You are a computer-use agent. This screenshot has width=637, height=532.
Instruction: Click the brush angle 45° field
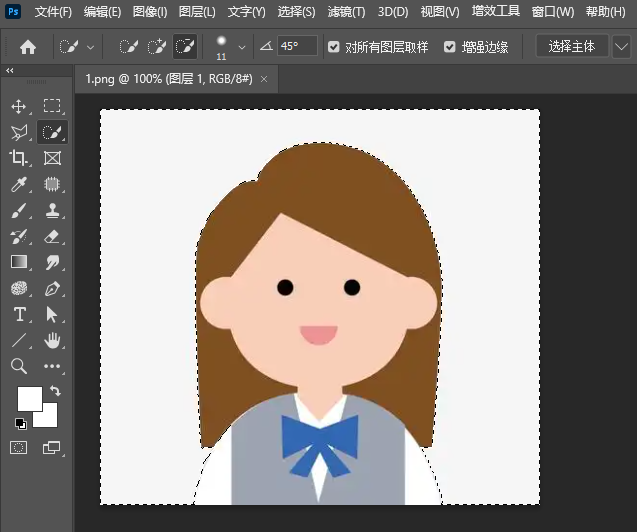(x=297, y=46)
